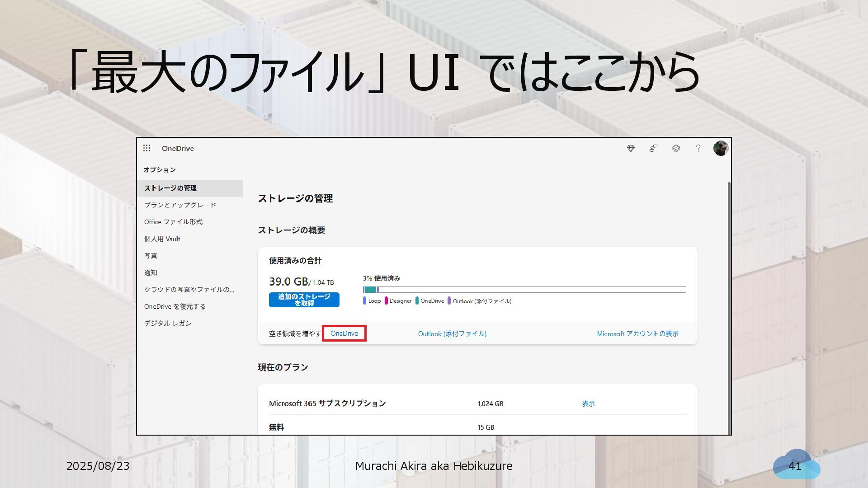Open the settings gear icon

click(x=676, y=148)
